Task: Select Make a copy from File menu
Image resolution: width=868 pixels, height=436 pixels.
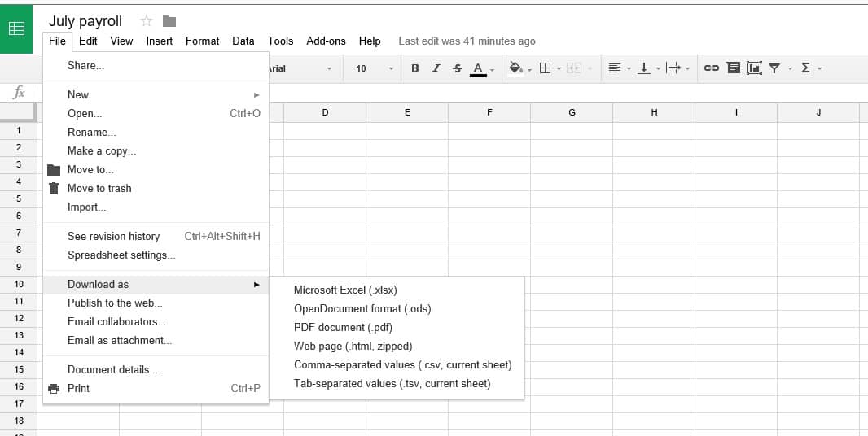Action: 102,150
